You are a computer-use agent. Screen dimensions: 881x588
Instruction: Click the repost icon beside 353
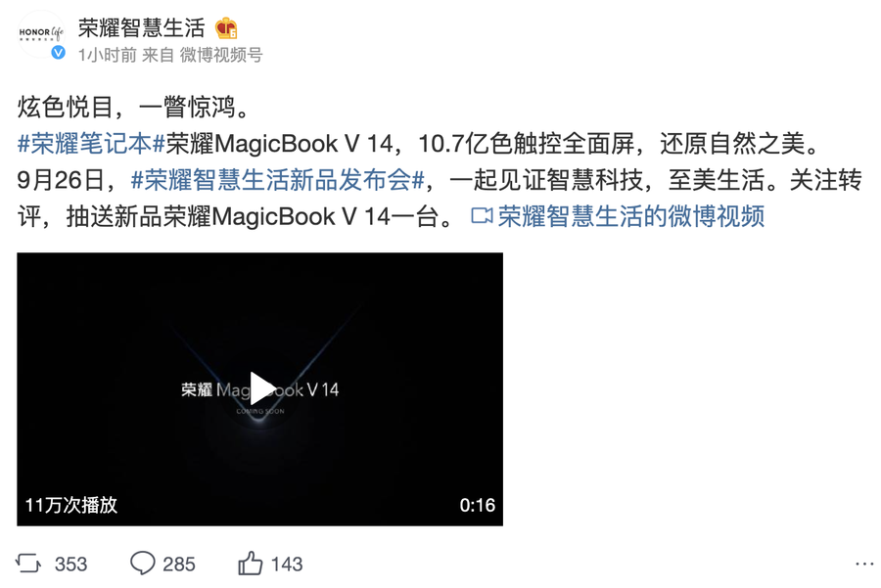28,564
